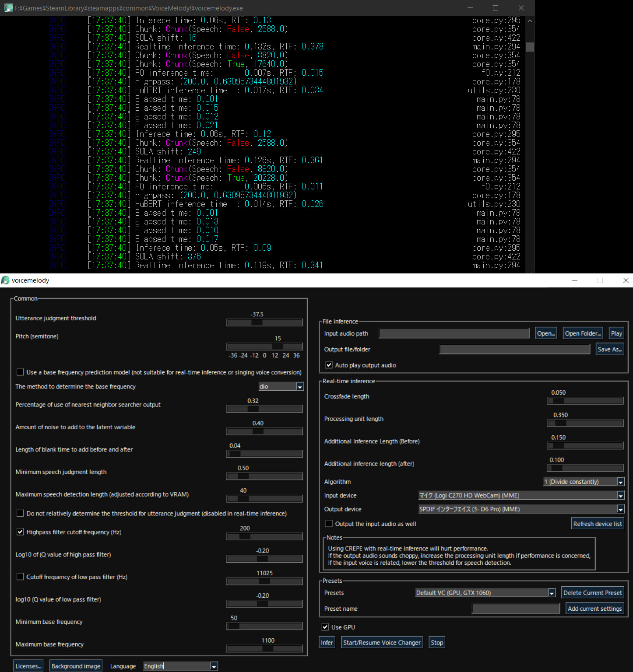Disable Use GPU

coord(325,626)
